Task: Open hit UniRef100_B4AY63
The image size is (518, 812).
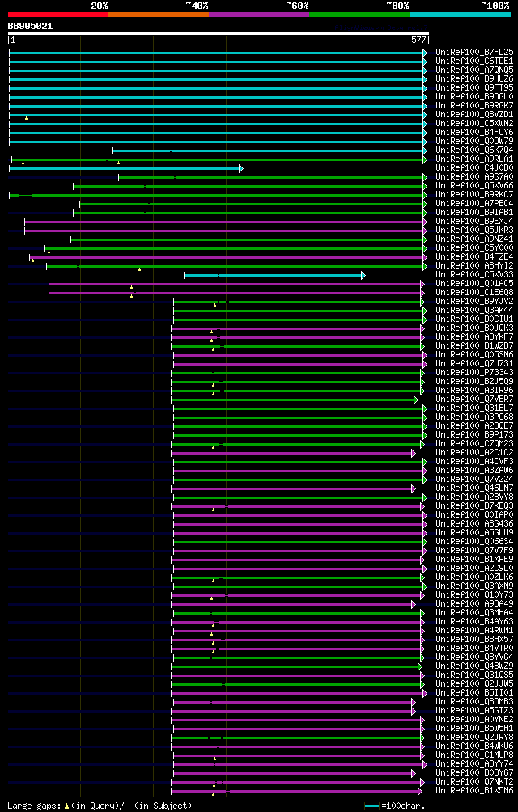Action: [x=474, y=622]
